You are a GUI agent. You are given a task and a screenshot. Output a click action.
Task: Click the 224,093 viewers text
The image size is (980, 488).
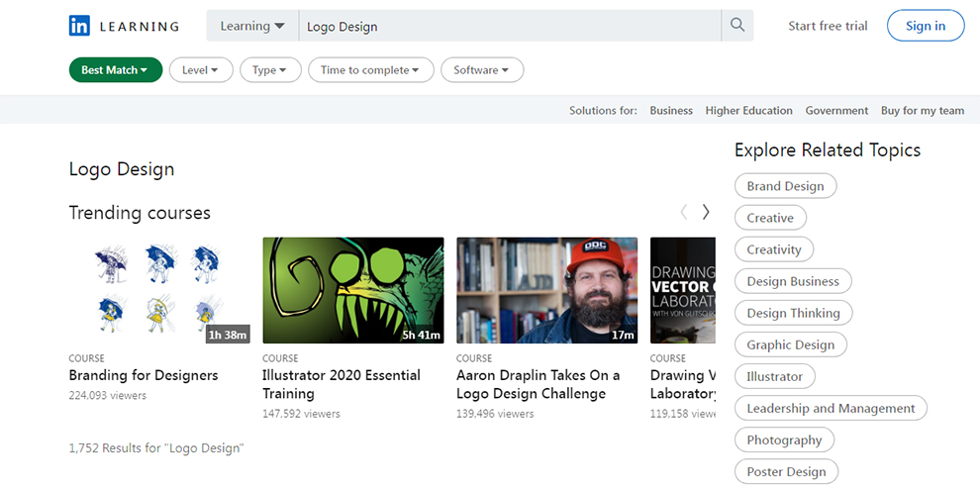108,396
